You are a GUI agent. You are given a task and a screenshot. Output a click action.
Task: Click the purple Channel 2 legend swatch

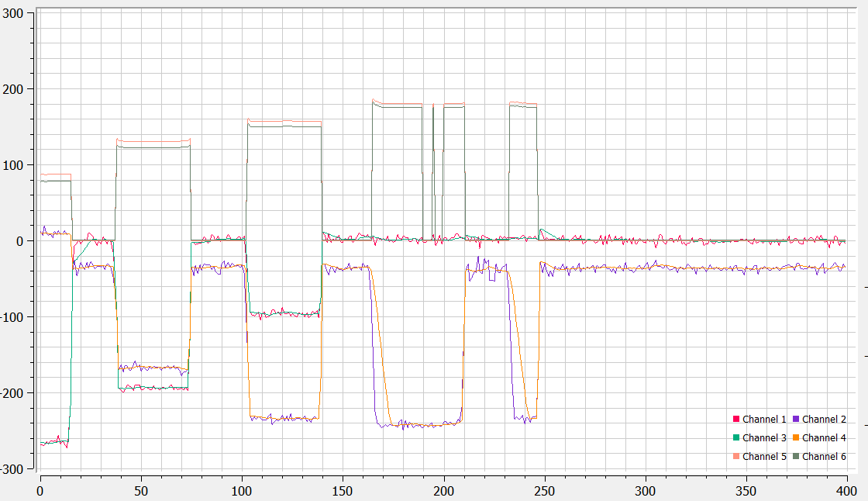(x=796, y=420)
